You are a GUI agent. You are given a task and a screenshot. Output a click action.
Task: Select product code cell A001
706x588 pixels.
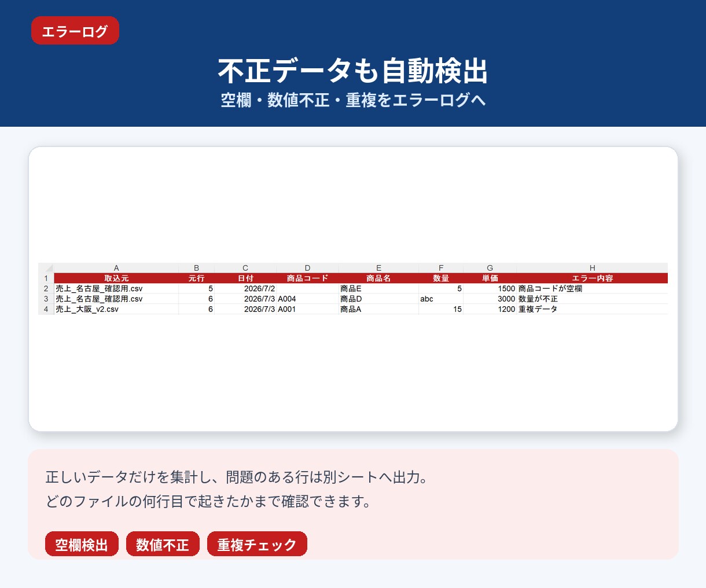[x=307, y=309]
